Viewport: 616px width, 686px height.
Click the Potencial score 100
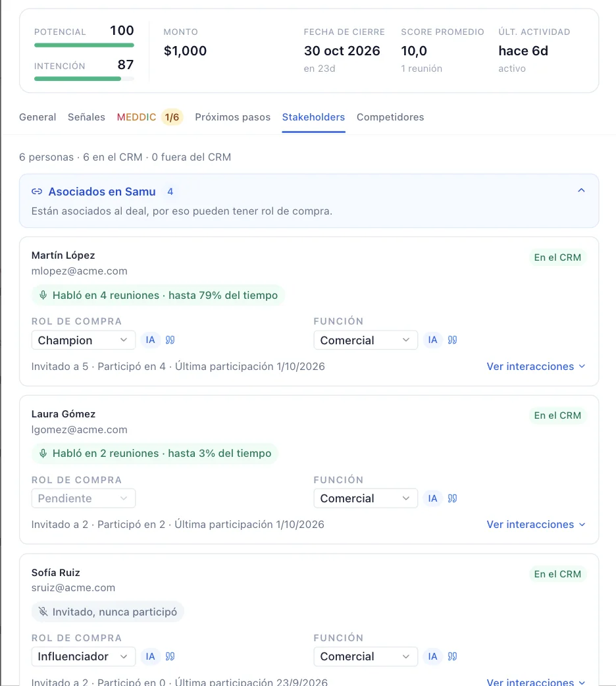tap(122, 30)
